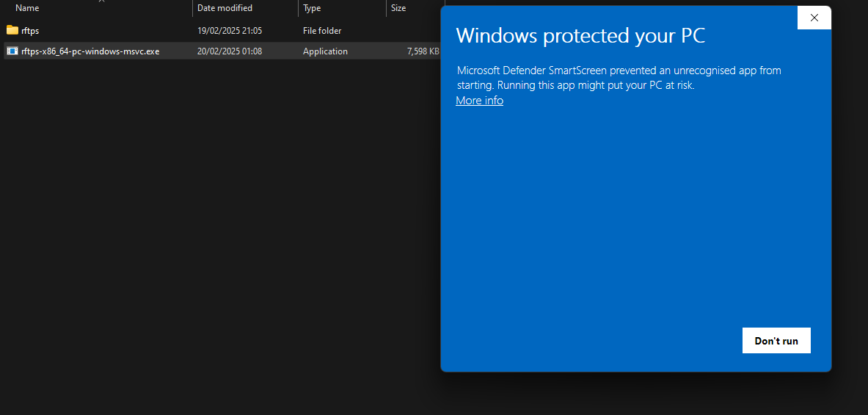Select the rftps folder name

tap(30, 31)
